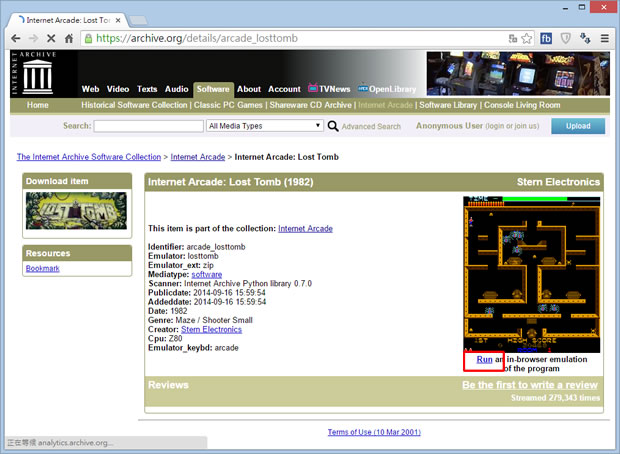Go back with the browser back arrow

16,38
